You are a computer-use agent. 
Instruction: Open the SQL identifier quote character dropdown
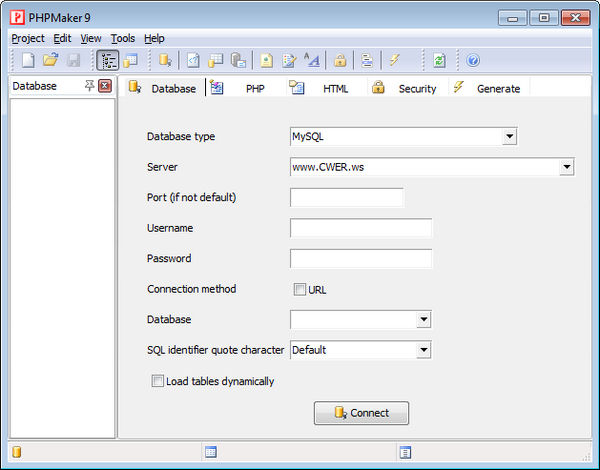point(423,350)
